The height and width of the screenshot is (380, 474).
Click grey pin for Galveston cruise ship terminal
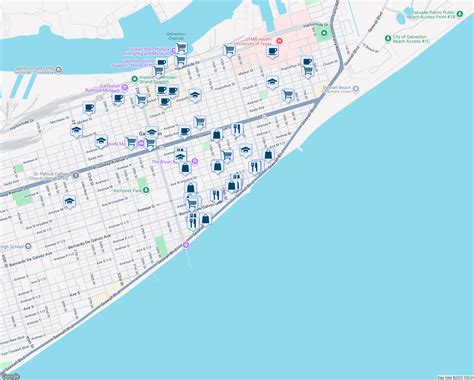[x=59, y=70]
